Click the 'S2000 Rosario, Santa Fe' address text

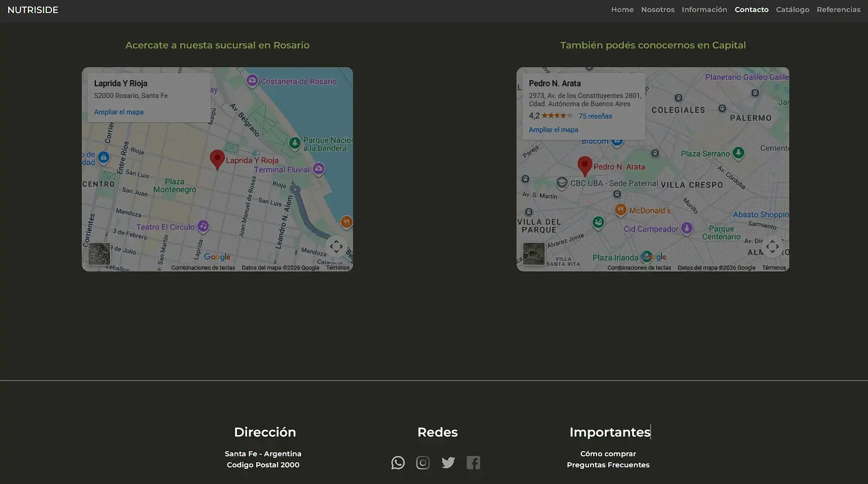tap(131, 96)
